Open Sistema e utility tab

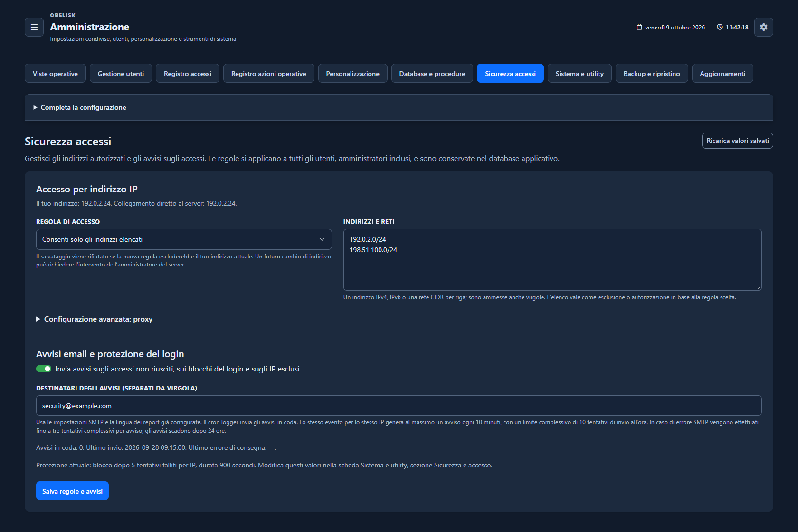tap(579, 73)
